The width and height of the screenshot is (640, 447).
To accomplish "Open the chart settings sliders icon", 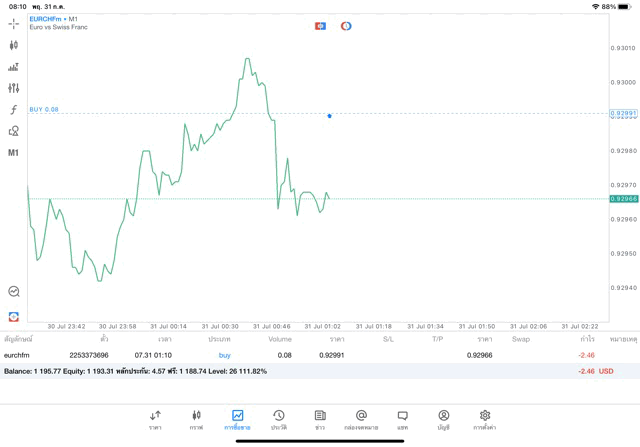I will [13, 88].
